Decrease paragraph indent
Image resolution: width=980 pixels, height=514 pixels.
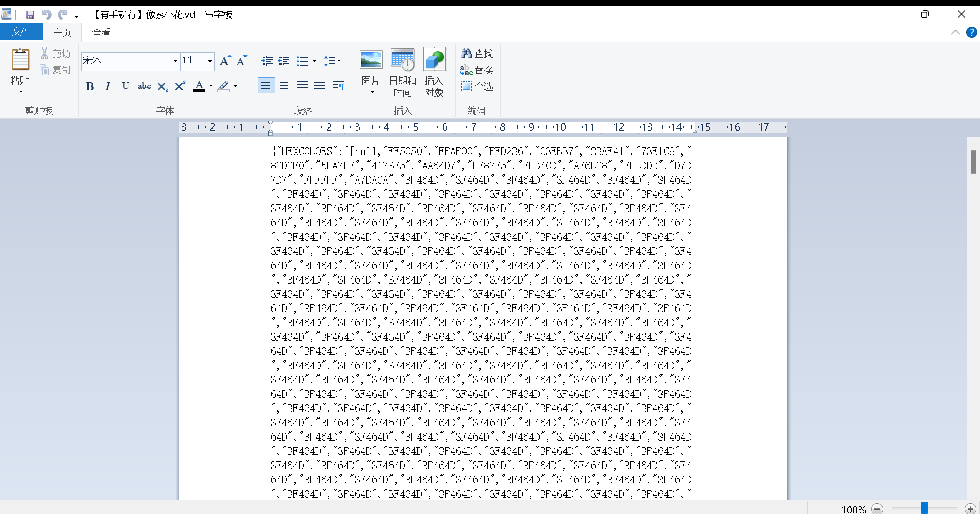[267, 61]
